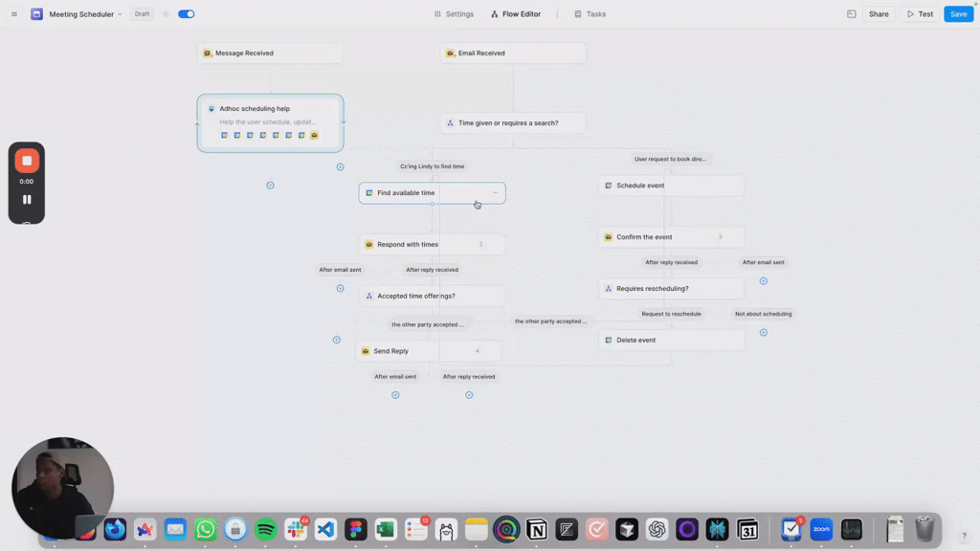Viewport: 980px width, 551px height.
Task: Click the Share button
Action: click(879, 14)
